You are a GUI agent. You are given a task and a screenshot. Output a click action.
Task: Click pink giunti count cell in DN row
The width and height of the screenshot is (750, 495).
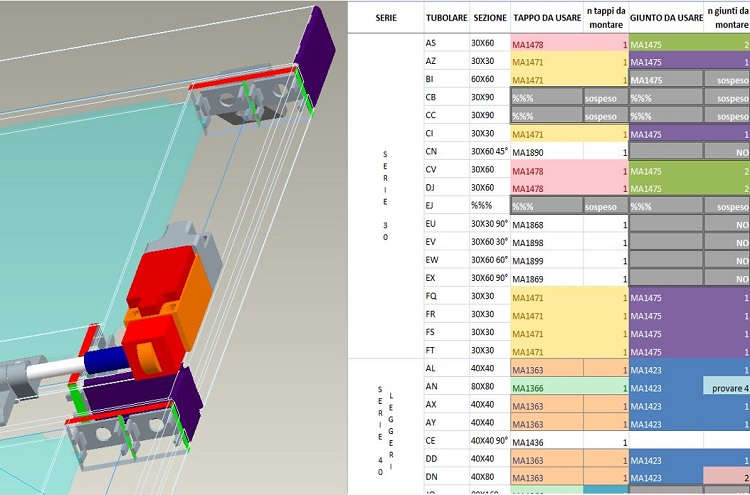click(x=727, y=477)
